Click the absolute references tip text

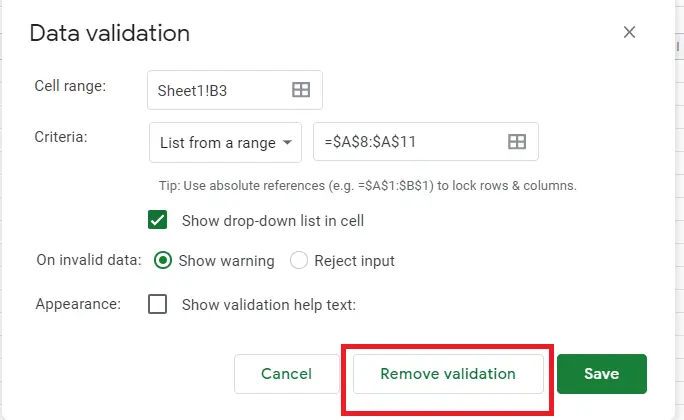pos(368,186)
